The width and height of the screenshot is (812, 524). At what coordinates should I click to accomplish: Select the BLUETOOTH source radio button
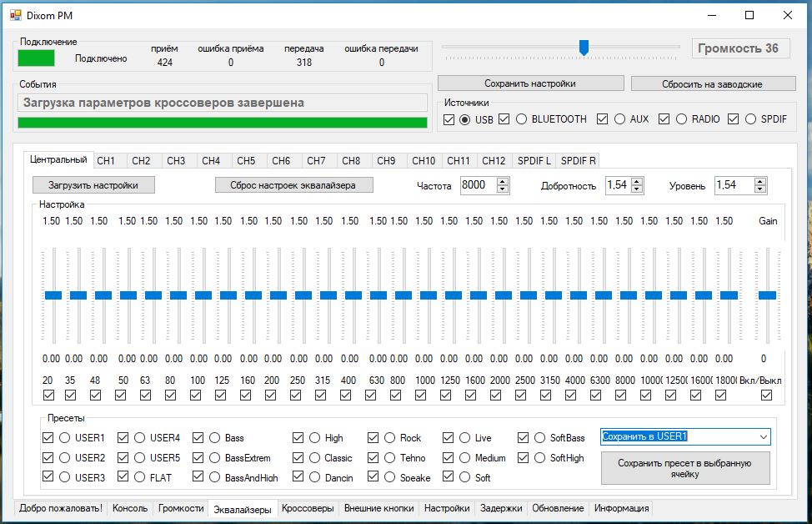point(522,119)
